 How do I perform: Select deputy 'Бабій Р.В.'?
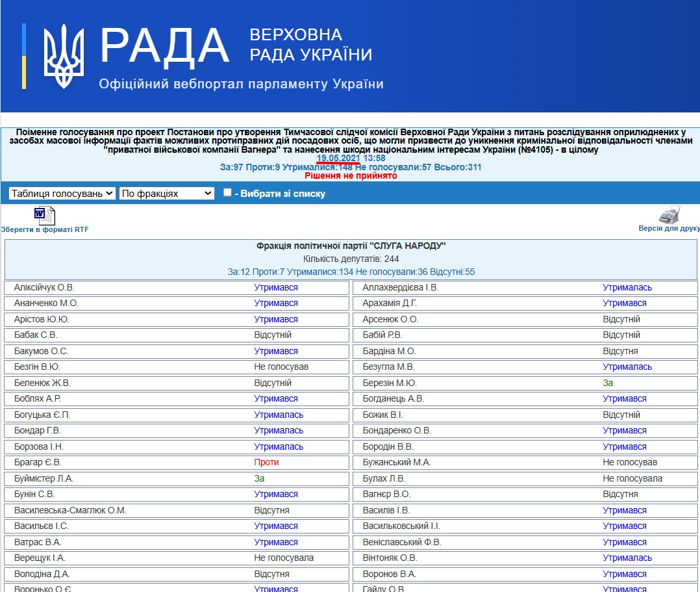click(x=382, y=335)
